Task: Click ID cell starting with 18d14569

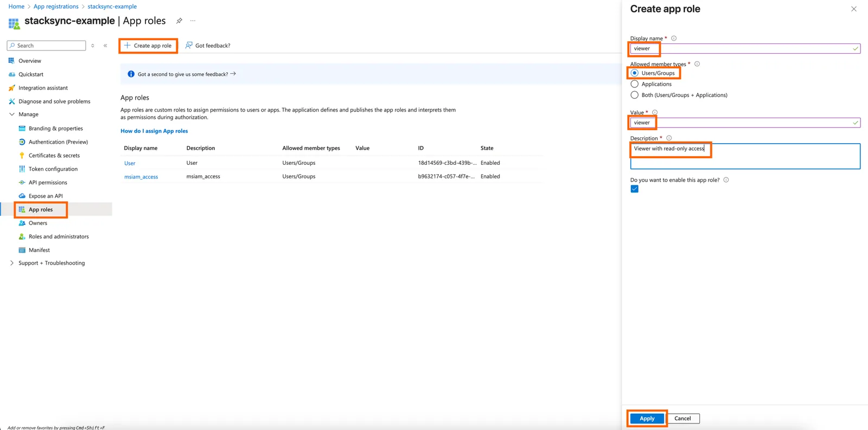Action: 447,163
